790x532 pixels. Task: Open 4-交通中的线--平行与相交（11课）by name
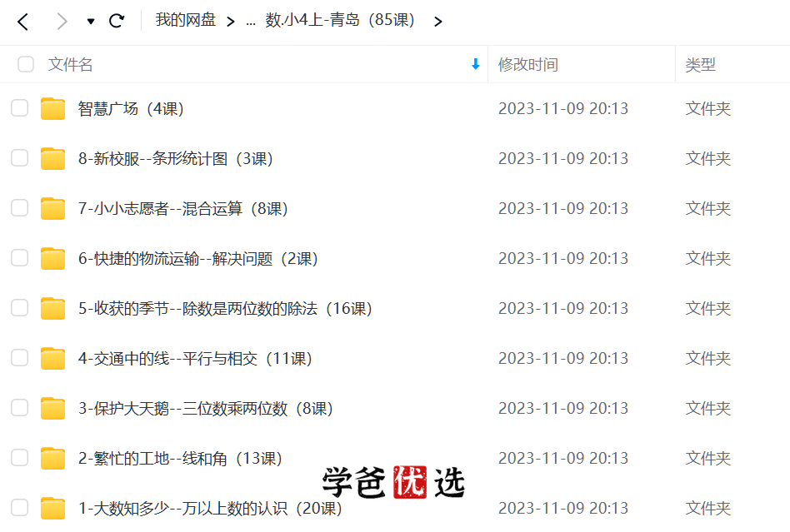tap(196, 358)
